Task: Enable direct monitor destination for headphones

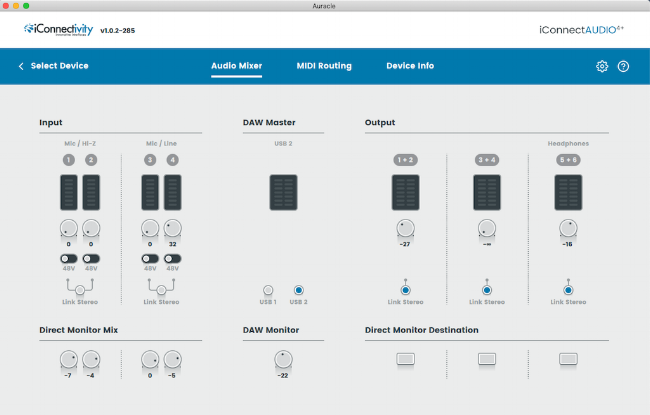Action: [568, 359]
